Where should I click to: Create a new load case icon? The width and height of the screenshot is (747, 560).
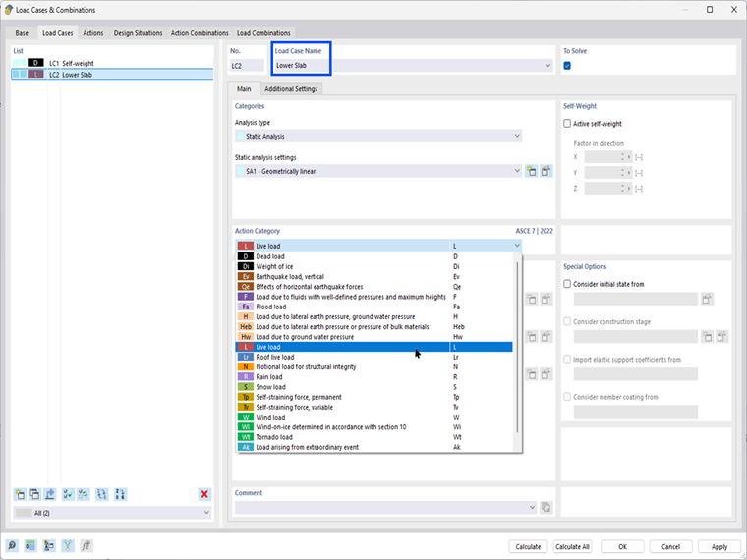click(x=20, y=494)
